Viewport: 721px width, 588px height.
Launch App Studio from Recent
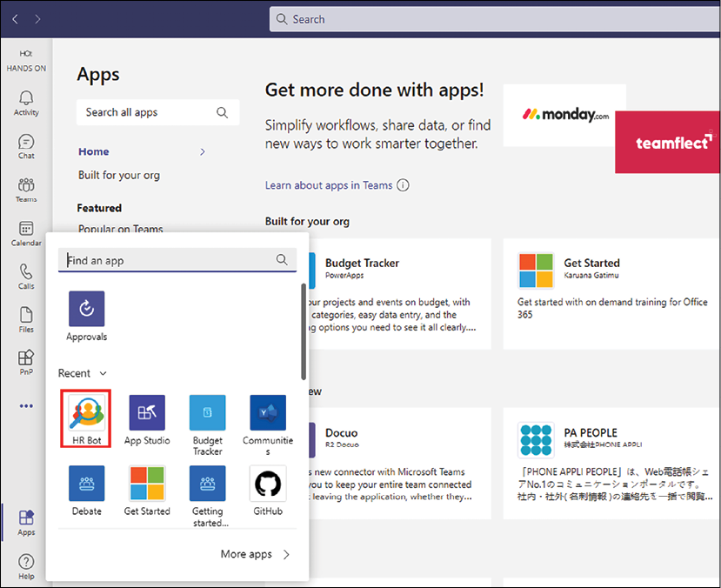[147, 420]
